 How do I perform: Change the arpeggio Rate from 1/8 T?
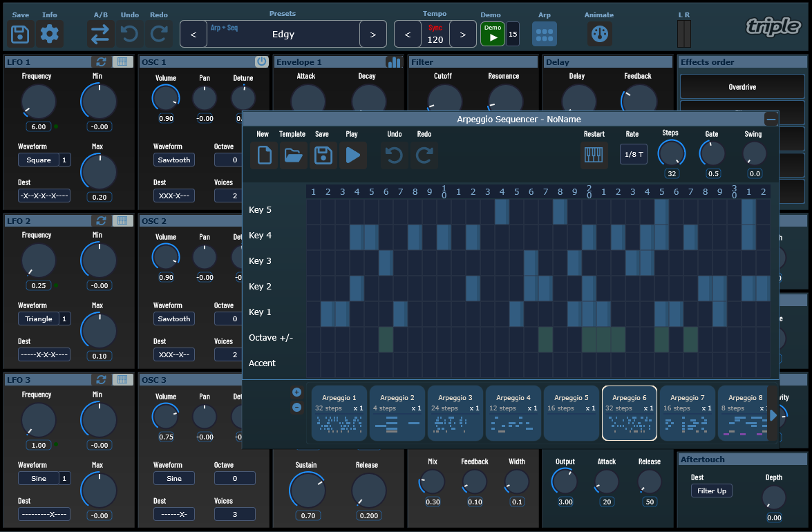[633, 154]
